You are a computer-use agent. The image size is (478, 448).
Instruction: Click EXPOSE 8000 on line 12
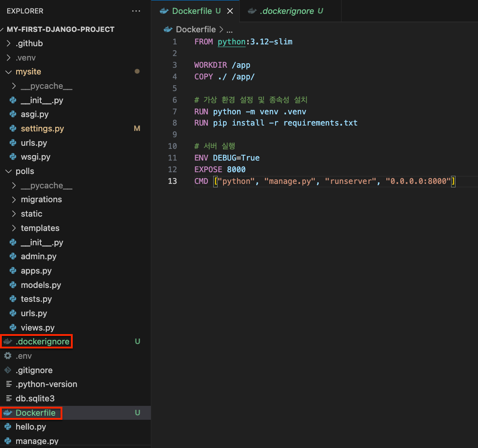(220, 170)
